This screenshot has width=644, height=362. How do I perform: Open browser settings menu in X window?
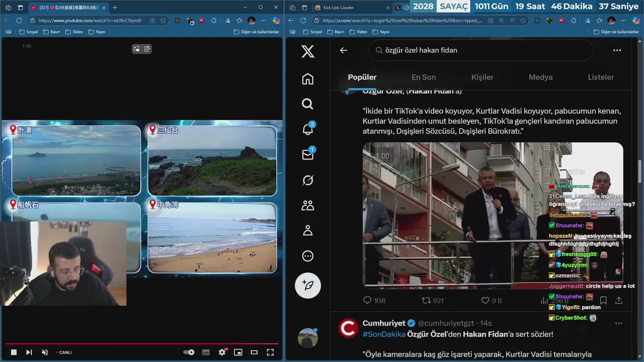click(624, 21)
